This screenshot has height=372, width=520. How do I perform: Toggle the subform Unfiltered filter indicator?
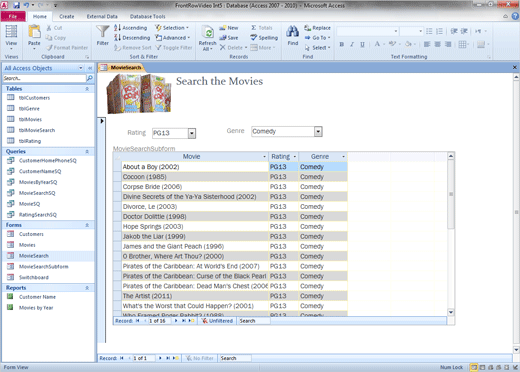(x=217, y=321)
